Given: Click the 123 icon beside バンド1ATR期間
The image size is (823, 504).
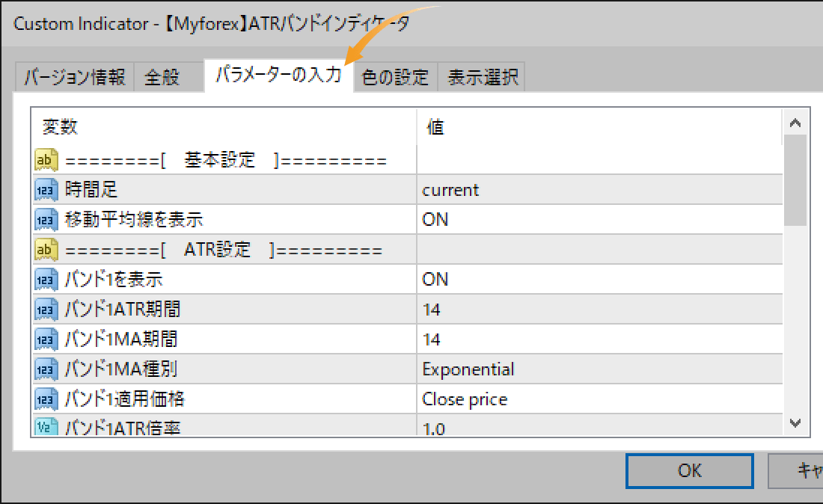Looking at the screenshot, I should [x=41, y=309].
